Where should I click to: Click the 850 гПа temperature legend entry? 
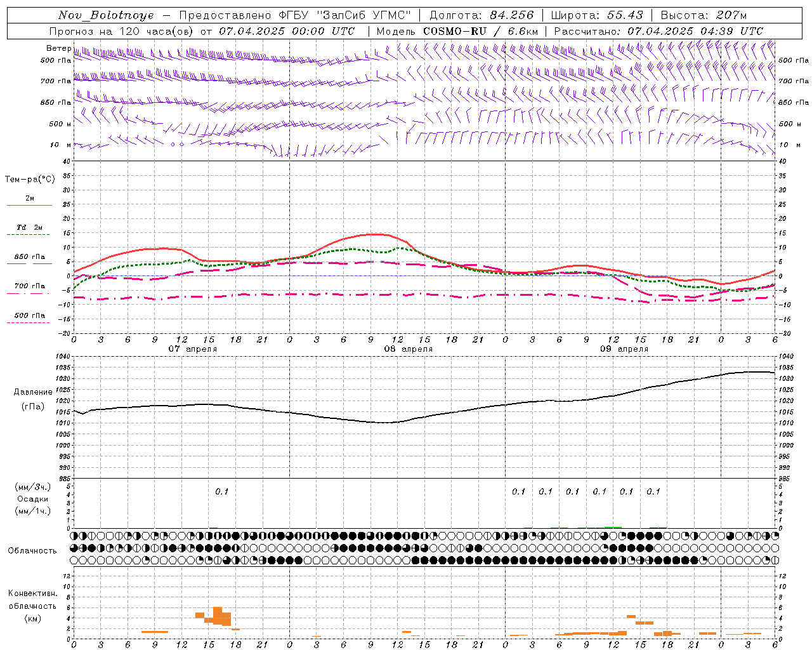tap(30, 257)
